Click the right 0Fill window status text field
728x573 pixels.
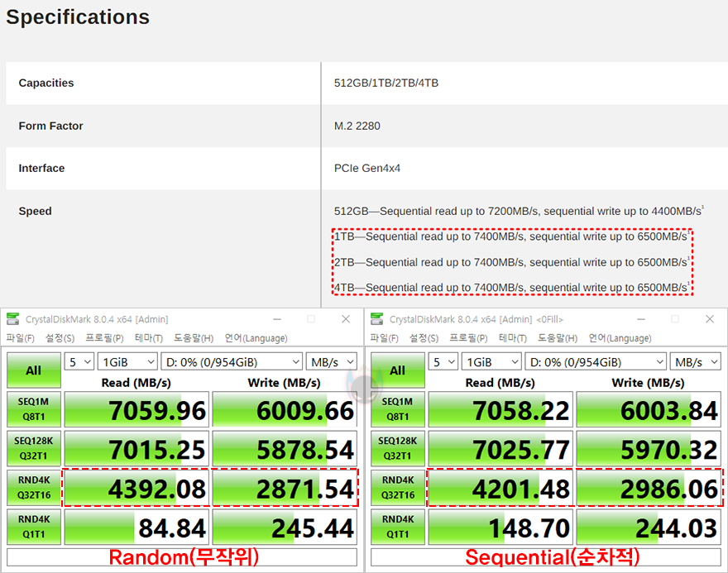[546, 557]
